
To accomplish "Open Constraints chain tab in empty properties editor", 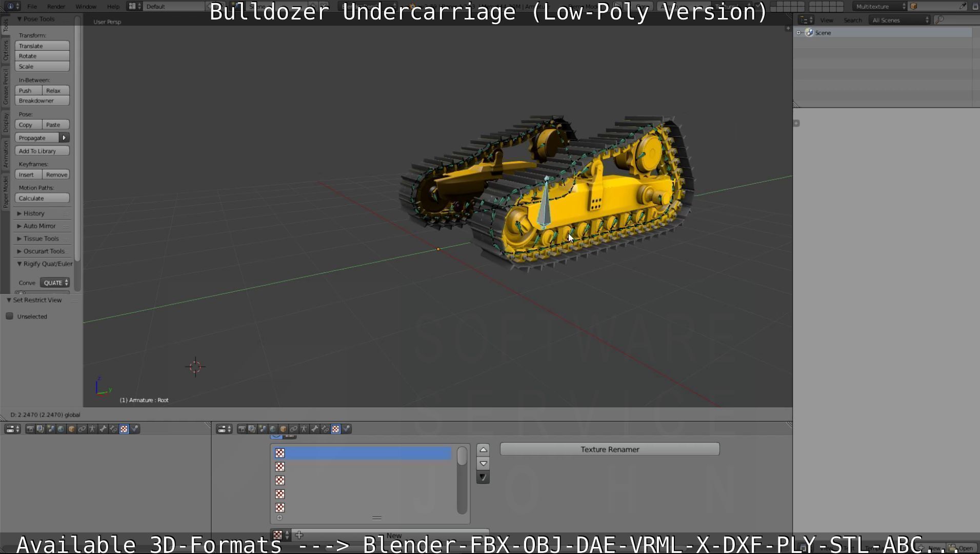I will (x=82, y=429).
